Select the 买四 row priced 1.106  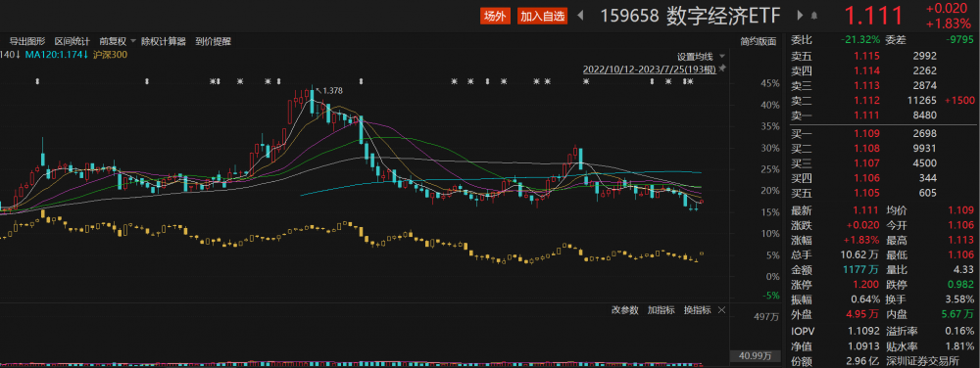click(x=881, y=178)
